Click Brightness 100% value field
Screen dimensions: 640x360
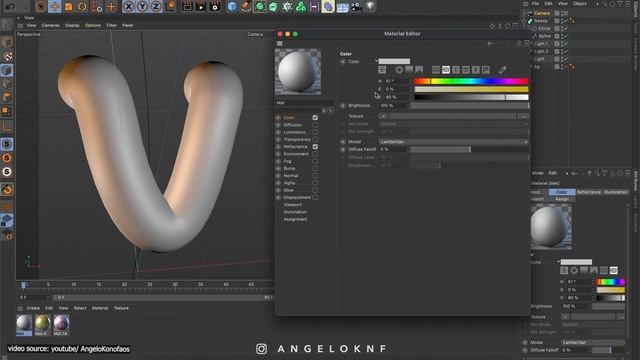coord(393,105)
